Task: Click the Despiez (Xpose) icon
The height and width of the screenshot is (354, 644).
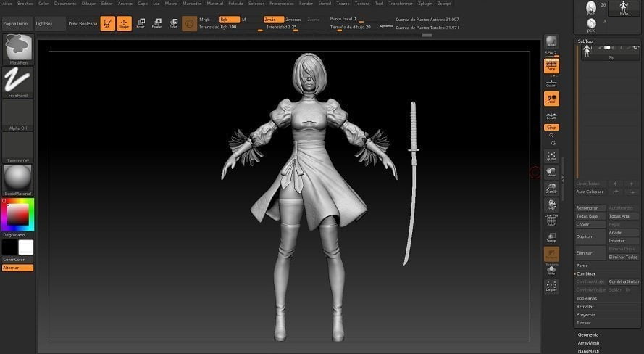Action: pyautogui.click(x=551, y=286)
